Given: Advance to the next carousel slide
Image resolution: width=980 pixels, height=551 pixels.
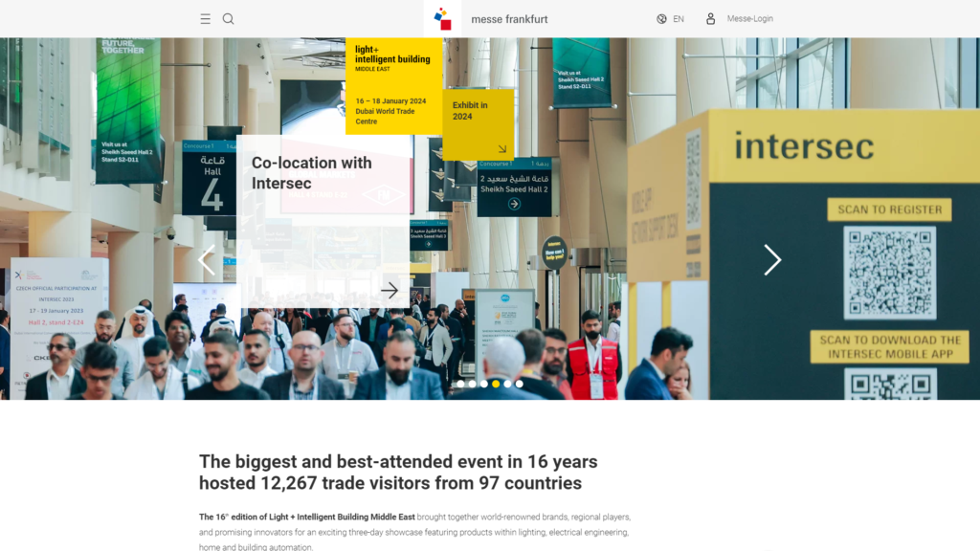Looking at the screenshot, I should (772, 260).
